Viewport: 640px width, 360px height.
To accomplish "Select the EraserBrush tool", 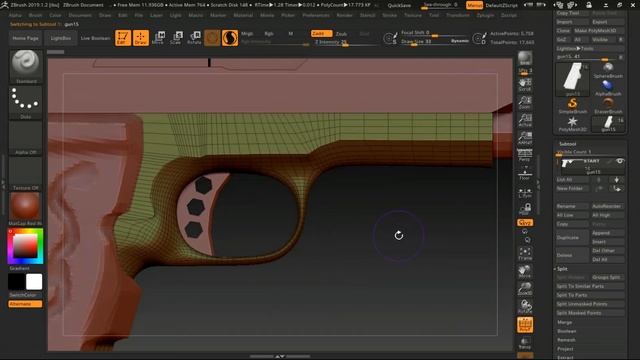I will click(608, 106).
